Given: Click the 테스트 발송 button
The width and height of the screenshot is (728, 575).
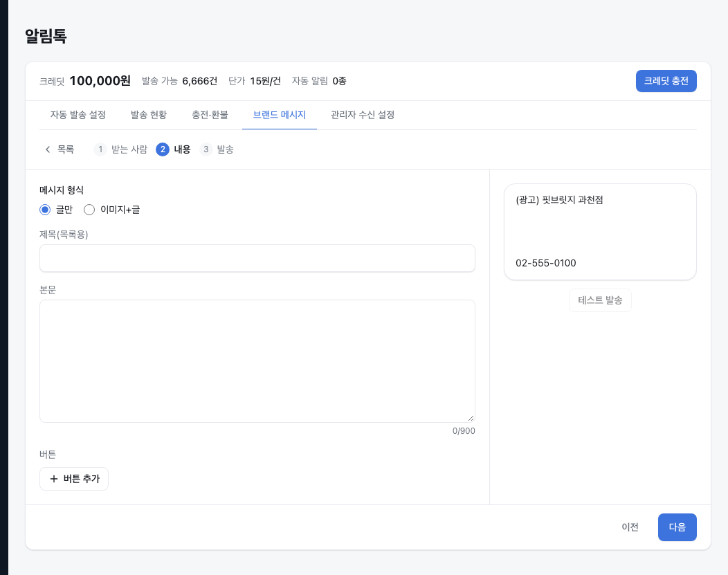Looking at the screenshot, I should point(600,300).
